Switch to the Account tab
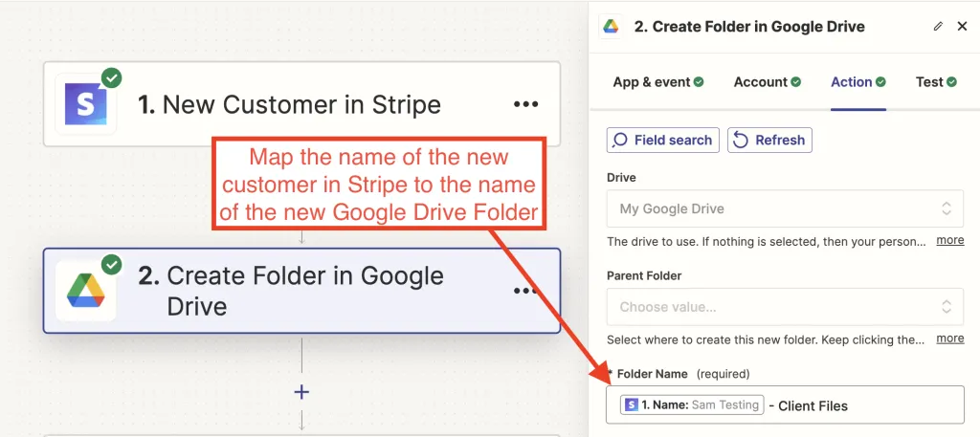 pos(767,82)
